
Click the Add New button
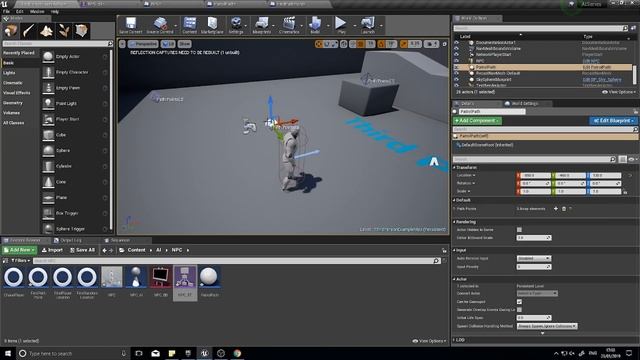click(19, 250)
